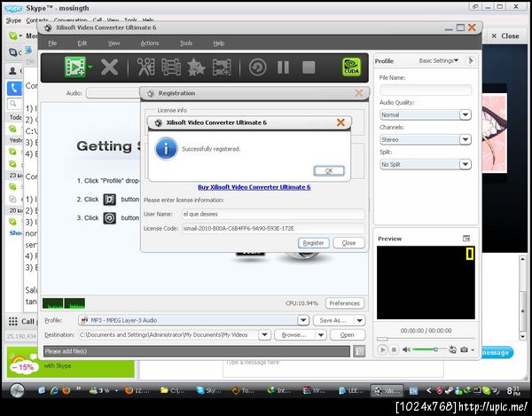Open the File menu
The width and height of the screenshot is (532, 416).
(52, 43)
